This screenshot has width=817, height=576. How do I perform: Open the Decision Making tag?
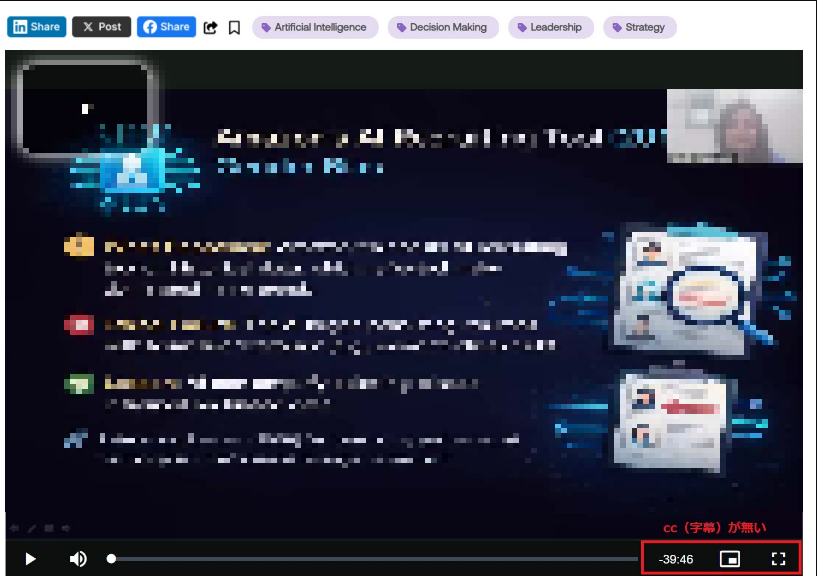[x=442, y=27]
